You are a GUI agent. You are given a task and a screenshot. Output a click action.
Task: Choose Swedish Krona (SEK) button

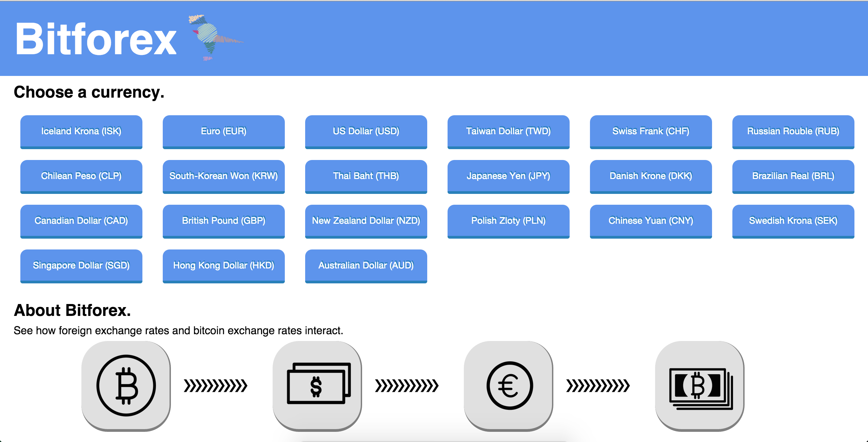(x=793, y=221)
